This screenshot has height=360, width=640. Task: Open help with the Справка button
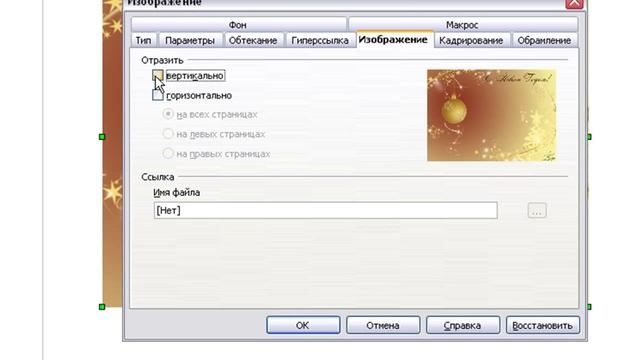pyautogui.click(x=463, y=325)
